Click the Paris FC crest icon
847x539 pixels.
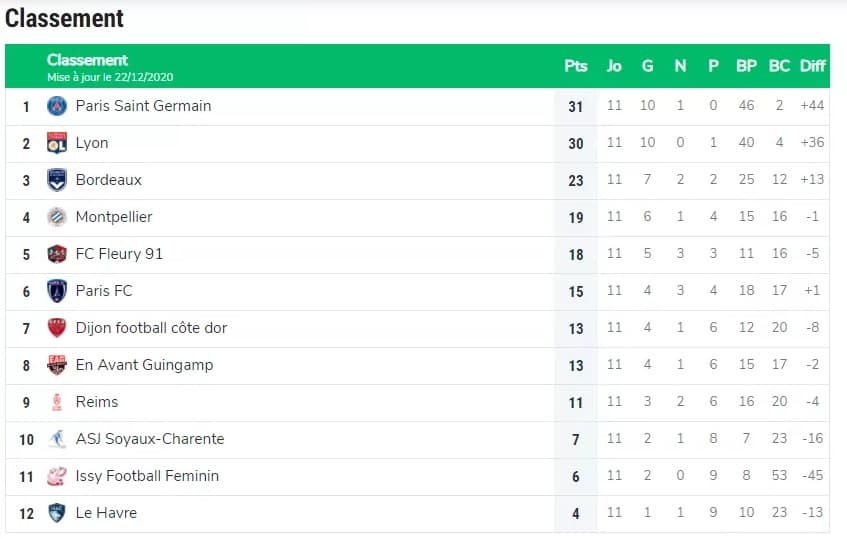(x=57, y=291)
